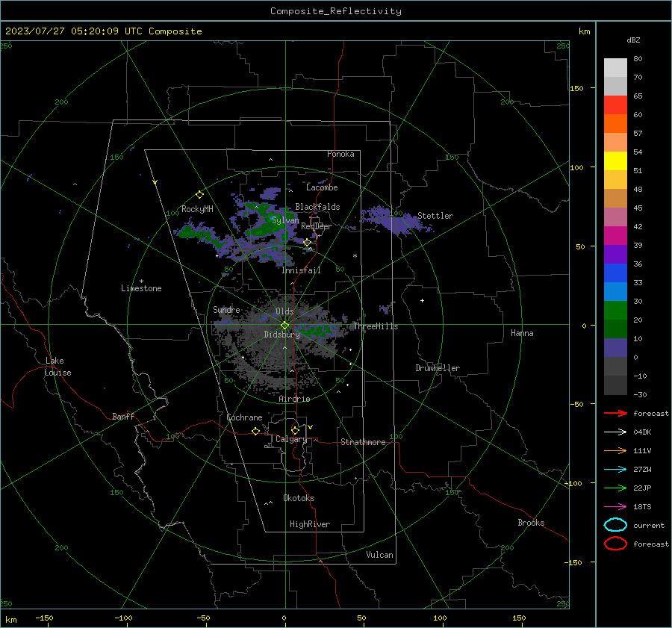Pick the slate-purple swatch between 10 and 0 dBZ

tap(615, 348)
